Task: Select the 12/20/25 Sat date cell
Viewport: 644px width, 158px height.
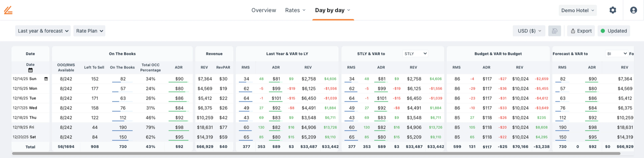Action: (24, 137)
